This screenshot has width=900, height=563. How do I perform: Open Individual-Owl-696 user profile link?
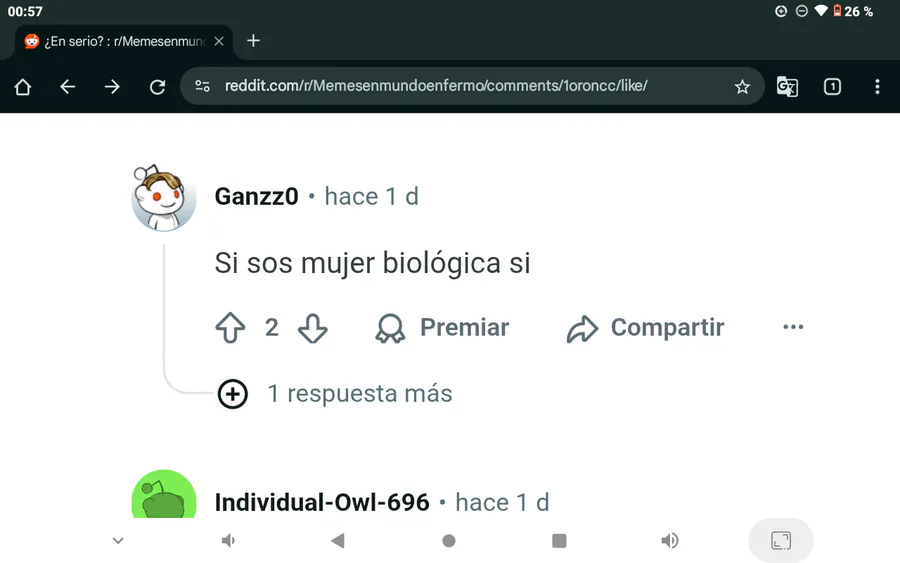322,502
